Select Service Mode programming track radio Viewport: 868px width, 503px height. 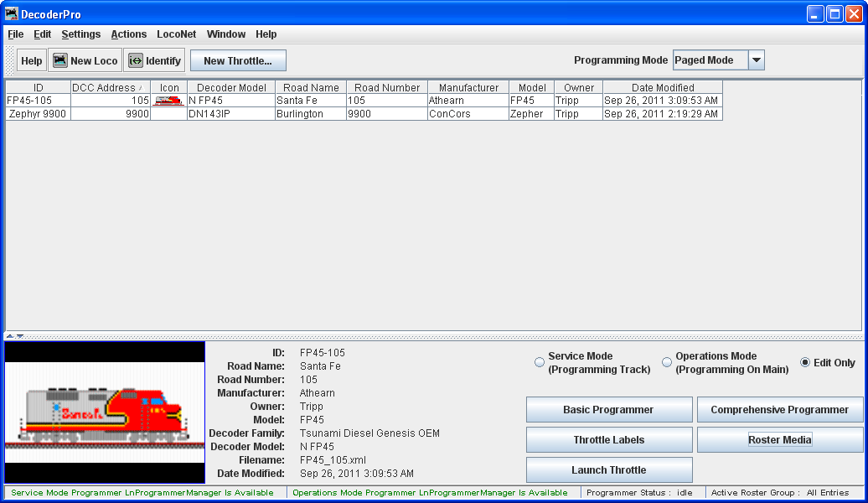pos(540,362)
